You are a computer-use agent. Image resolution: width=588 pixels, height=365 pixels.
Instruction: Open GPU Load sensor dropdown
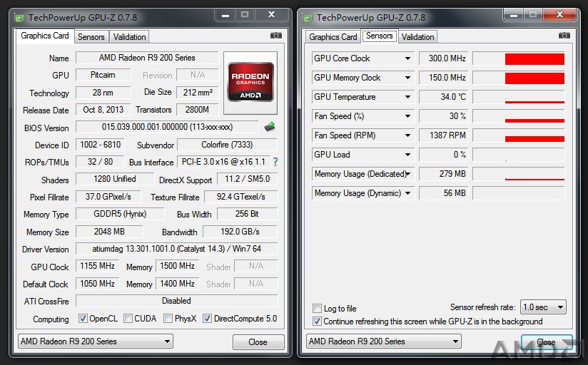(407, 155)
